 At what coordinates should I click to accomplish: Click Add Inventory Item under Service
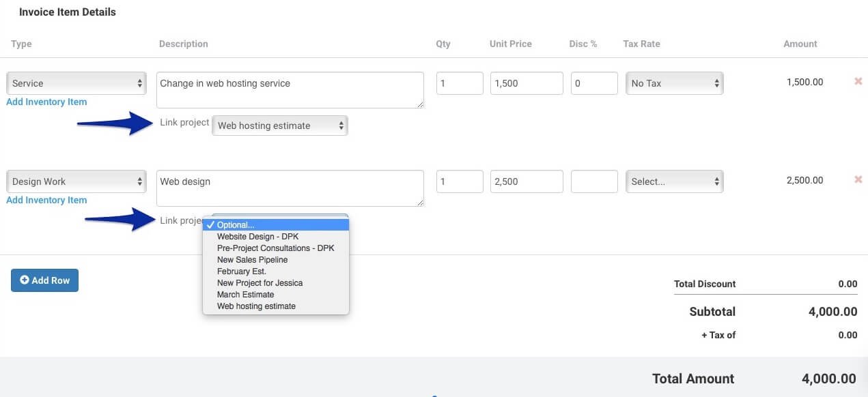46,101
